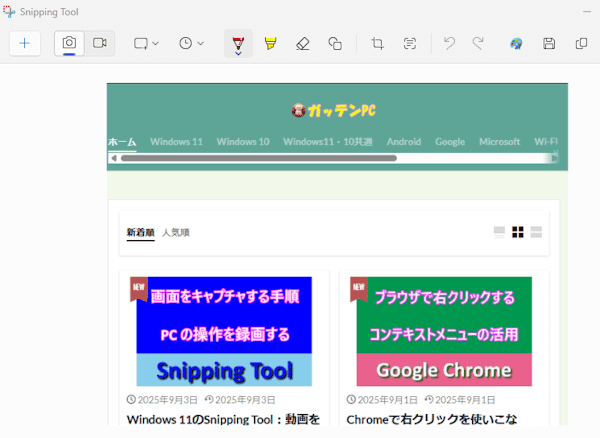600x438 pixels.
Task: Switch to Record video mode
Action: tap(99, 43)
